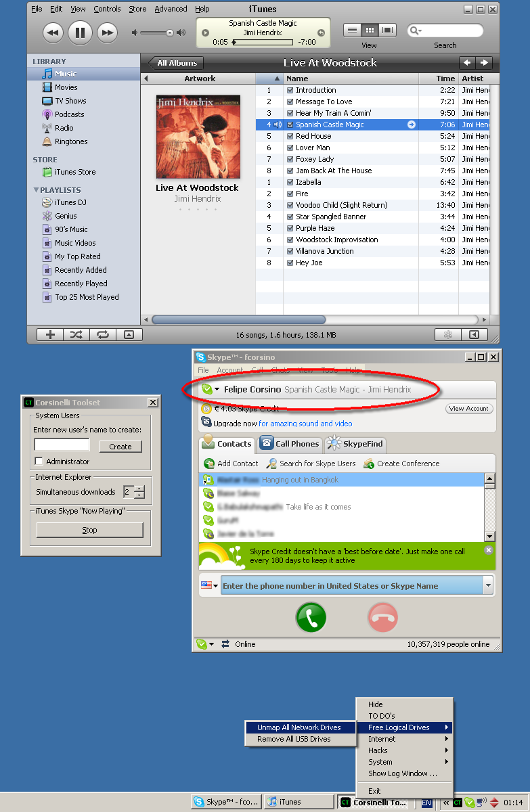The image size is (530, 812).
Task: Go to previous album arrow
Action: point(467,63)
